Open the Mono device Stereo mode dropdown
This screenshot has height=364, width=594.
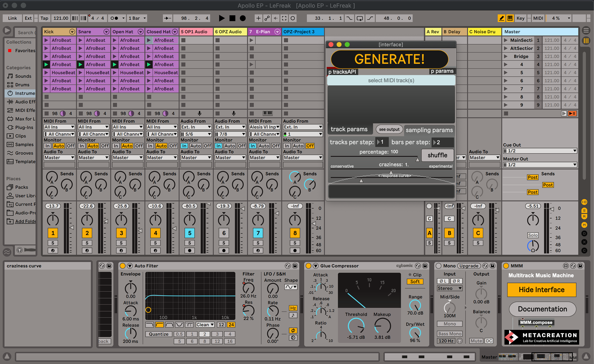(450, 288)
